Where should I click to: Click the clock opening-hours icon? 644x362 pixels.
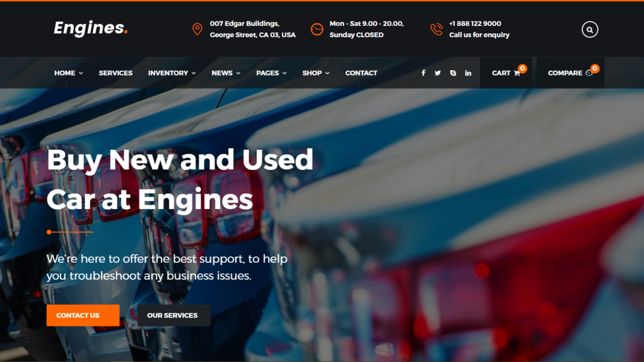tap(317, 29)
